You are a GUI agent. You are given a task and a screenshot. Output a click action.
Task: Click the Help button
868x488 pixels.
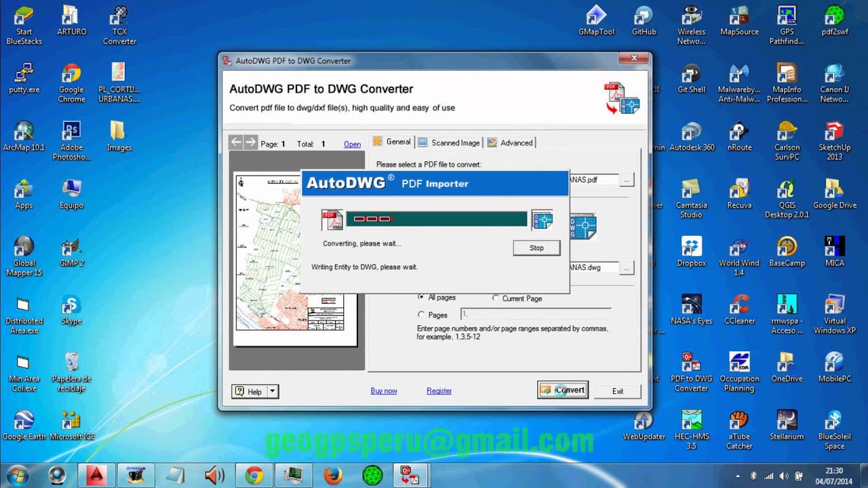[x=249, y=391]
